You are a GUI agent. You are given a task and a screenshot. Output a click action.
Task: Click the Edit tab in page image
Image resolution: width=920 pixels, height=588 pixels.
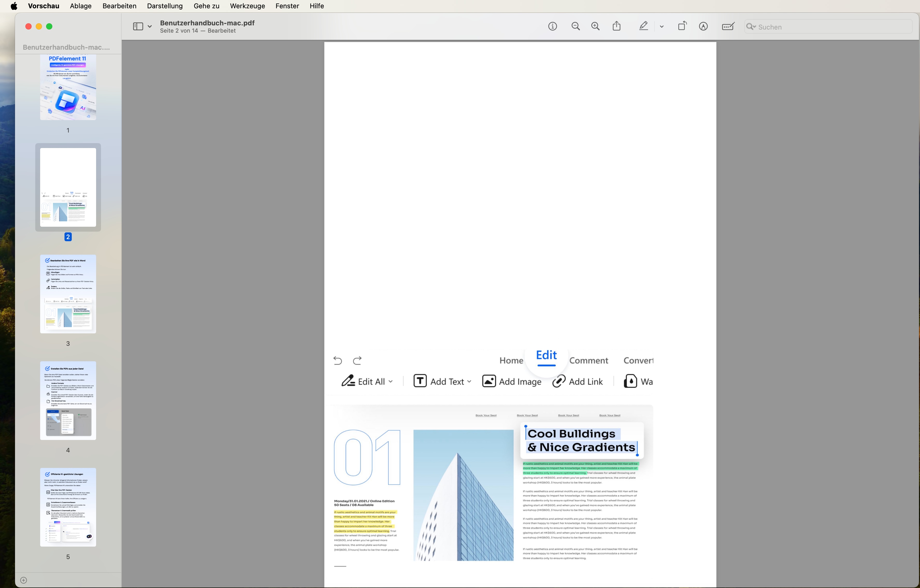(x=546, y=356)
